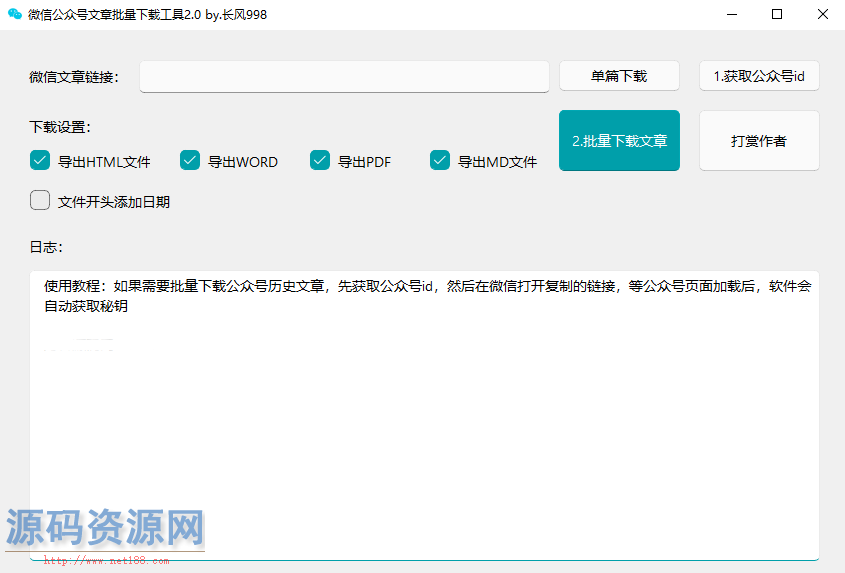Toggle the 导出WORD checkbox
Screen dimensions: 845x573
click(x=190, y=160)
